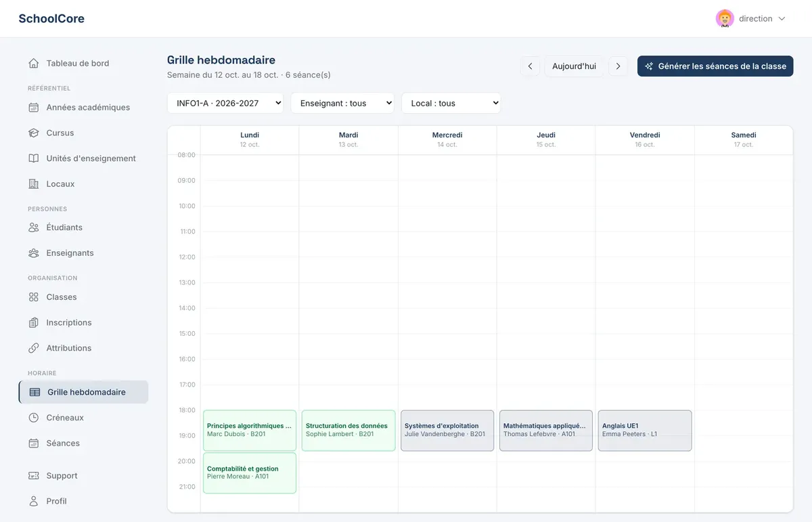Screen dimensions: 812x522
Task: Open Années académiques in the sidebar
Action: 83,108
